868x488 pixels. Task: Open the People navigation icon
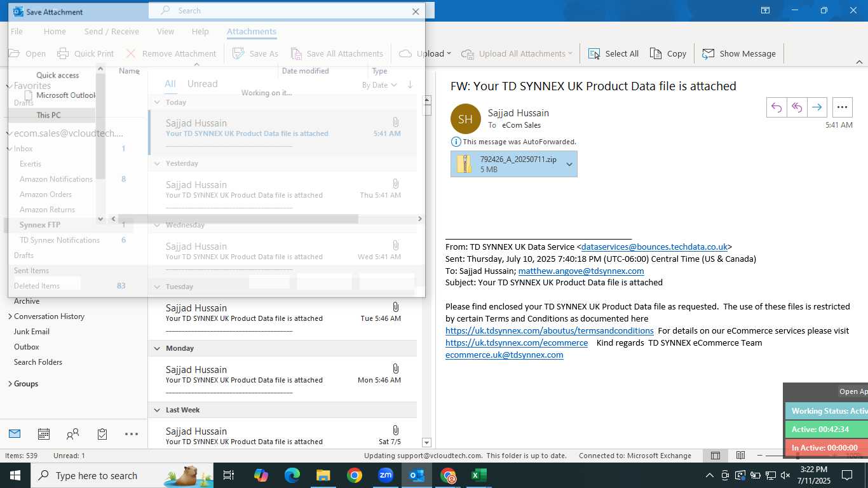tap(73, 434)
